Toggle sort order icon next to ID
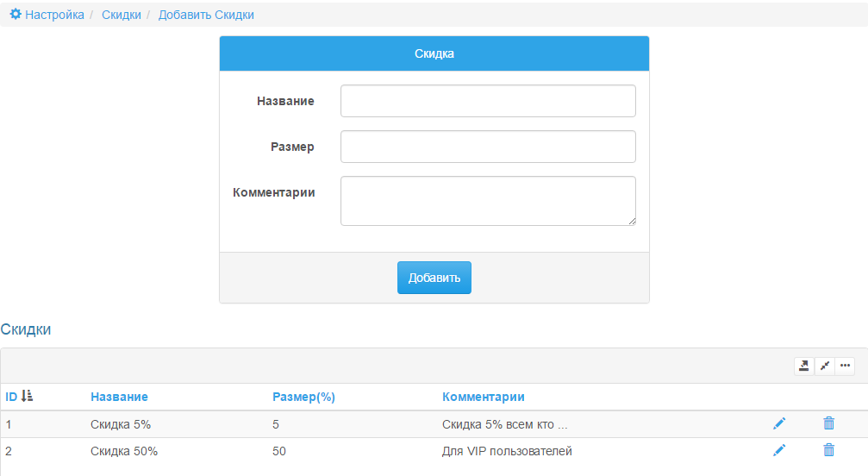 coord(27,397)
